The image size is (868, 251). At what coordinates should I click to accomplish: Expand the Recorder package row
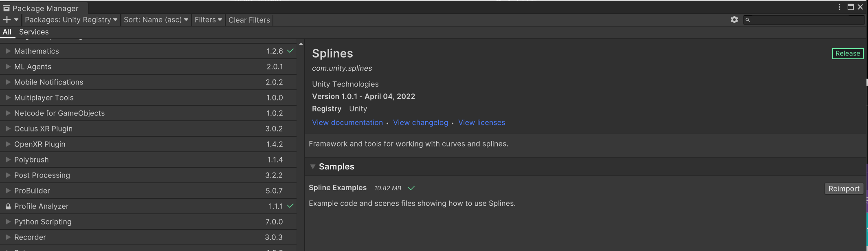[x=8, y=237]
